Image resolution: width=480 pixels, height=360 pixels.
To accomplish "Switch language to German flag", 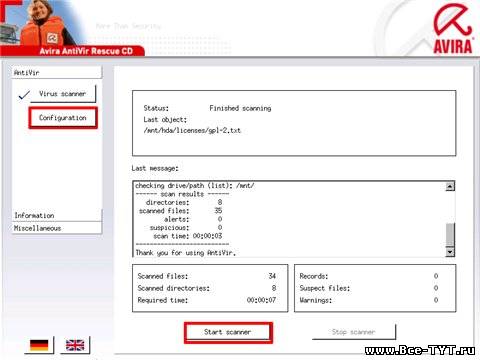I will (x=39, y=345).
